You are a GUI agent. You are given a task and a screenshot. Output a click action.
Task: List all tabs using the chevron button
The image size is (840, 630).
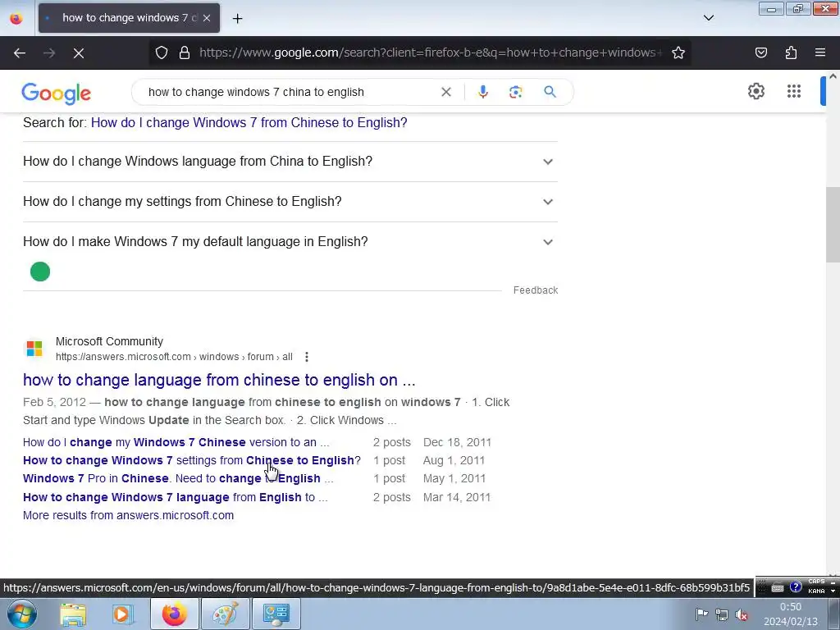(708, 18)
